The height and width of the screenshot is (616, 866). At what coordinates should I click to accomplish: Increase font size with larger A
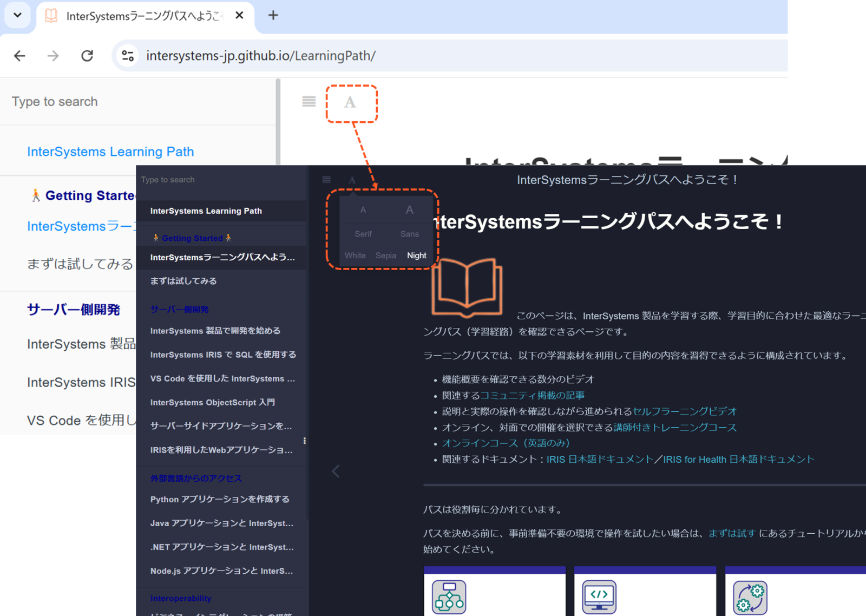point(409,210)
